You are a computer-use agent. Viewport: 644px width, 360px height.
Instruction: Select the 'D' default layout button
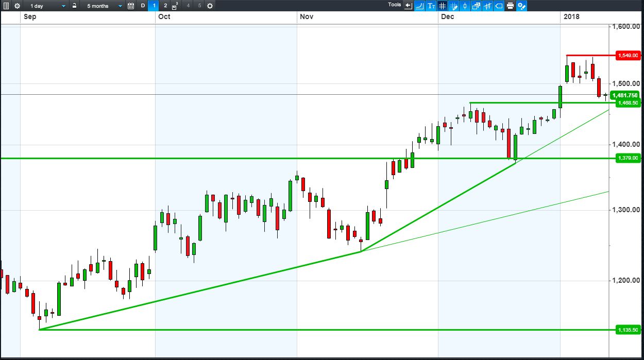click(143, 6)
